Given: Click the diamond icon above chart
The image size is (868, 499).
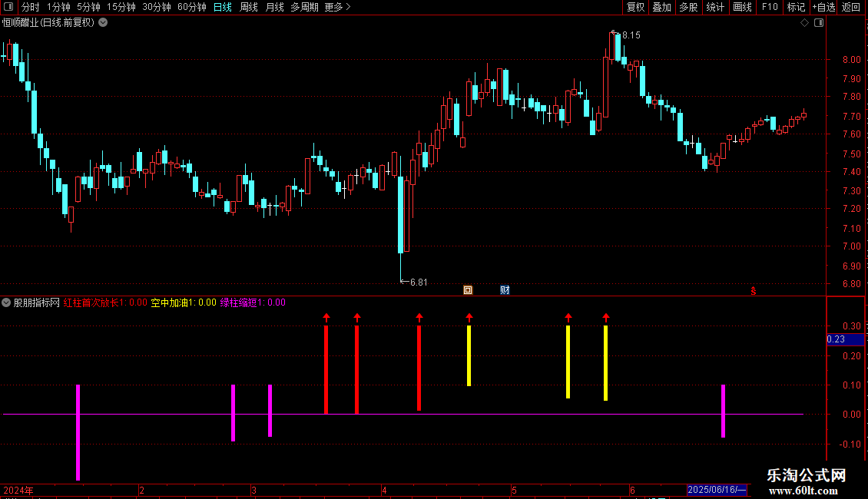Looking at the screenshot, I should tap(805, 23).
